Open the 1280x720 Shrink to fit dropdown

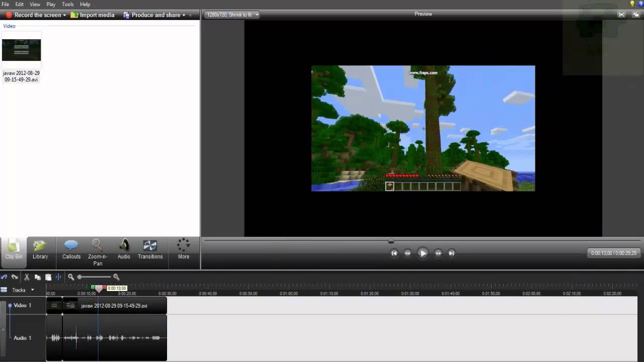point(232,15)
